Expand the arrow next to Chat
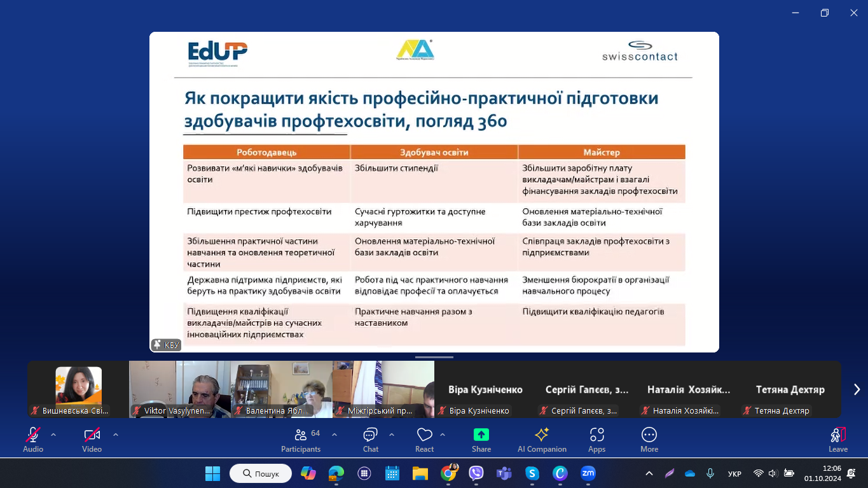 (392, 435)
